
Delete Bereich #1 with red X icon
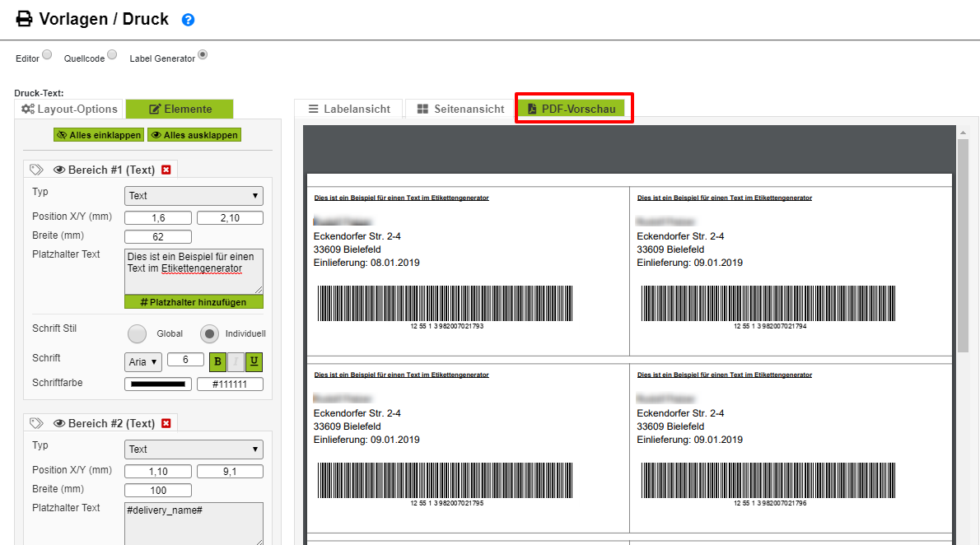coord(166,170)
